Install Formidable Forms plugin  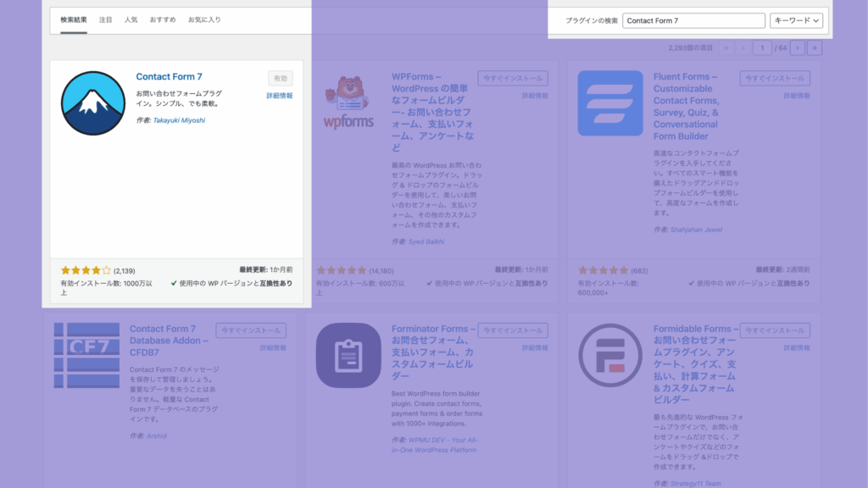click(775, 330)
